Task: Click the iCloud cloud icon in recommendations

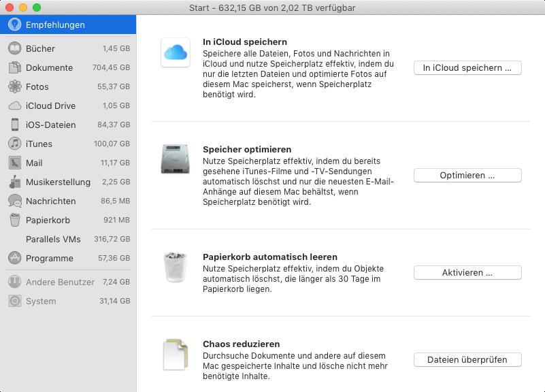Action: coord(176,52)
